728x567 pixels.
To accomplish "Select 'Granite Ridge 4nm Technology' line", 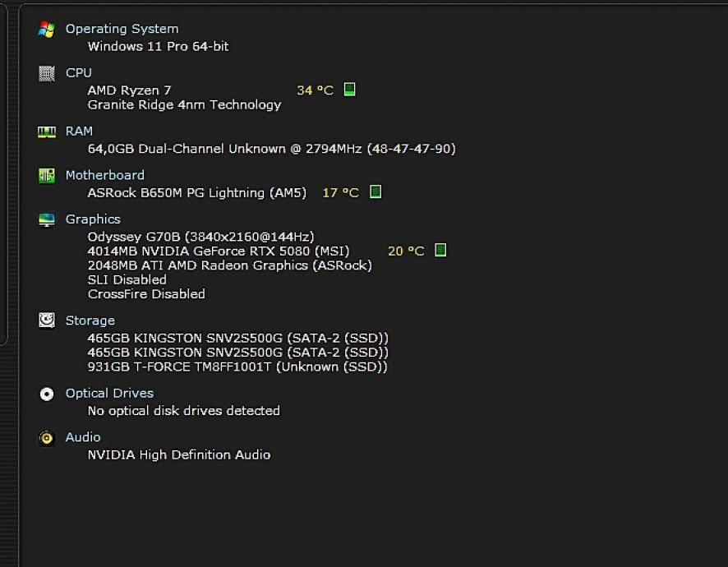I will tap(184, 105).
